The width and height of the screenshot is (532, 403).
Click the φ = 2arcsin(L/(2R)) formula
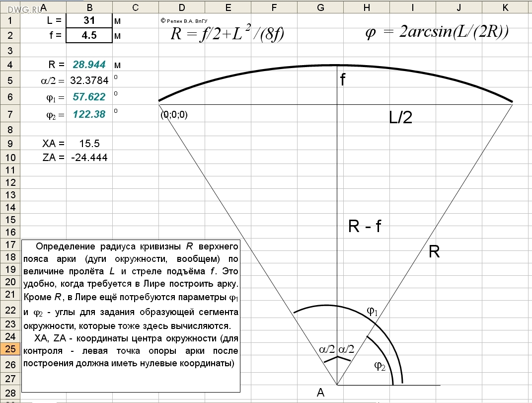[437, 32]
